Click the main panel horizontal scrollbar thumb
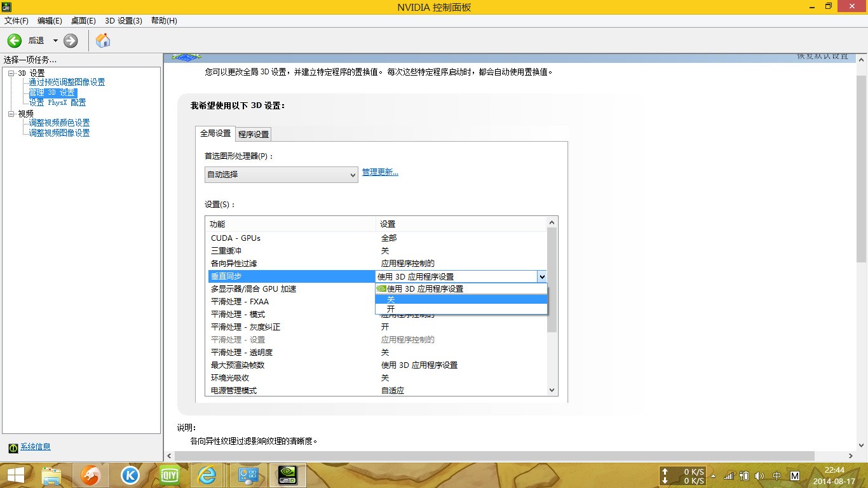 494,456
